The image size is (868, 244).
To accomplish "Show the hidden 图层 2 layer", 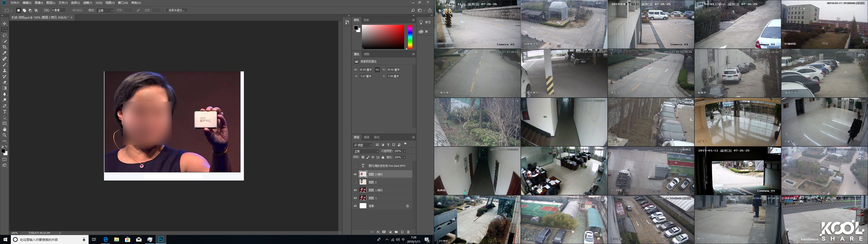I will (355, 182).
